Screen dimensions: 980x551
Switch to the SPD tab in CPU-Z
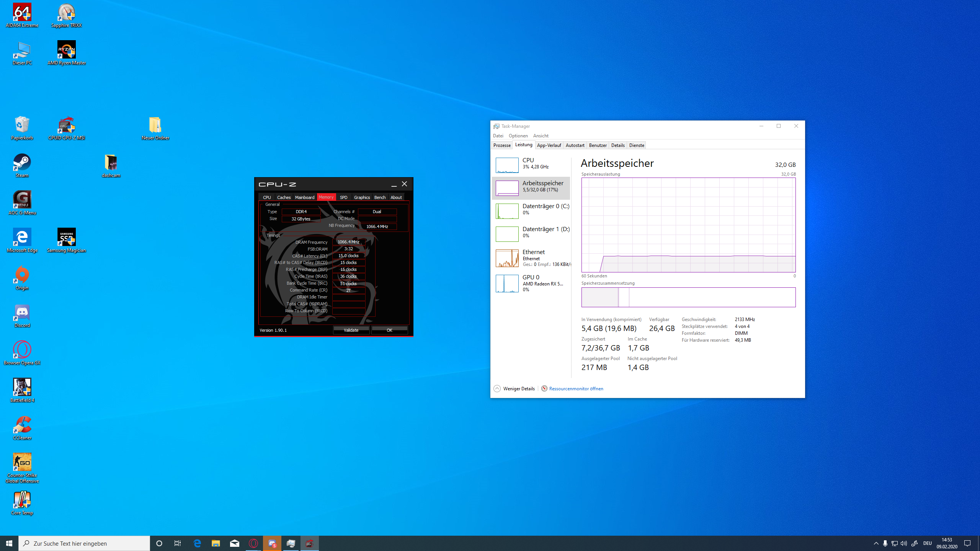click(x=343, y=197)
